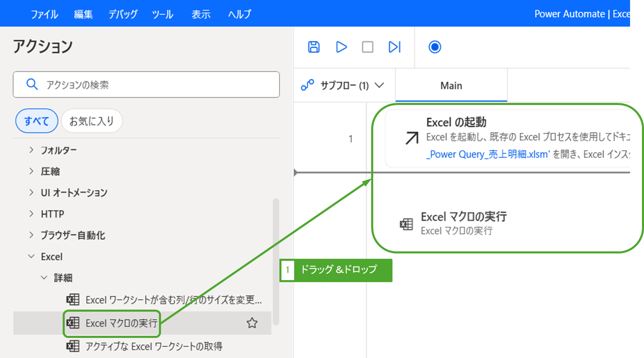Select アクティブな Excel ワークシートの取得 action

[x=154, y=347]
